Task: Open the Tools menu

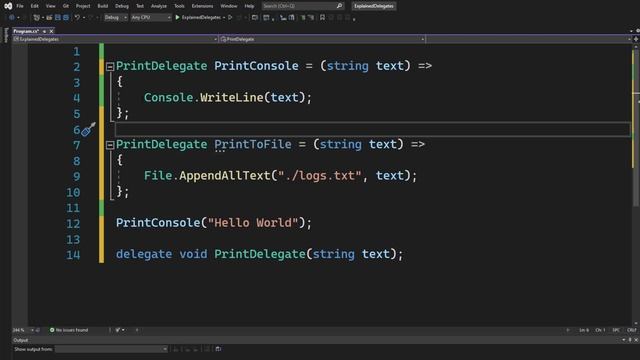Action: (x=179, y=6)
